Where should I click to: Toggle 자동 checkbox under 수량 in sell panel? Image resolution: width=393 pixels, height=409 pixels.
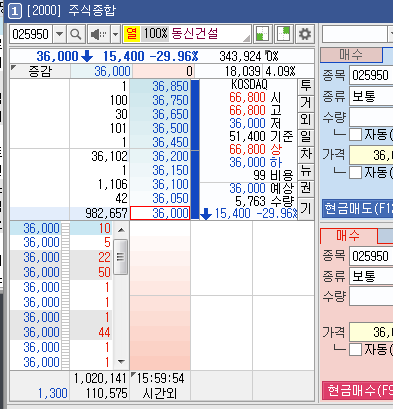[x=356, y=134]
